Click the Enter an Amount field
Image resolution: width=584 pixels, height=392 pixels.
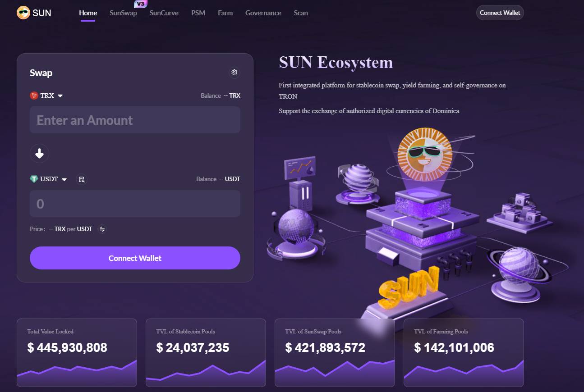click(135, 120)
